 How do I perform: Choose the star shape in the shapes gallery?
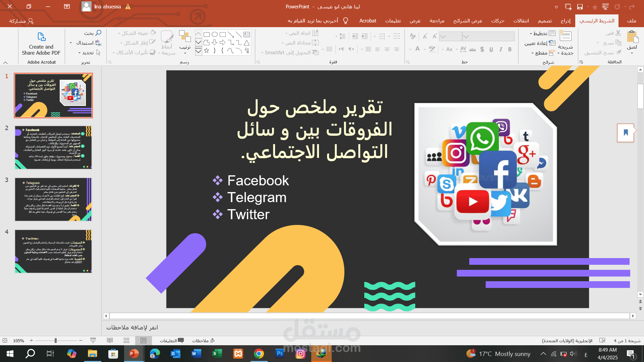(207, 51)
